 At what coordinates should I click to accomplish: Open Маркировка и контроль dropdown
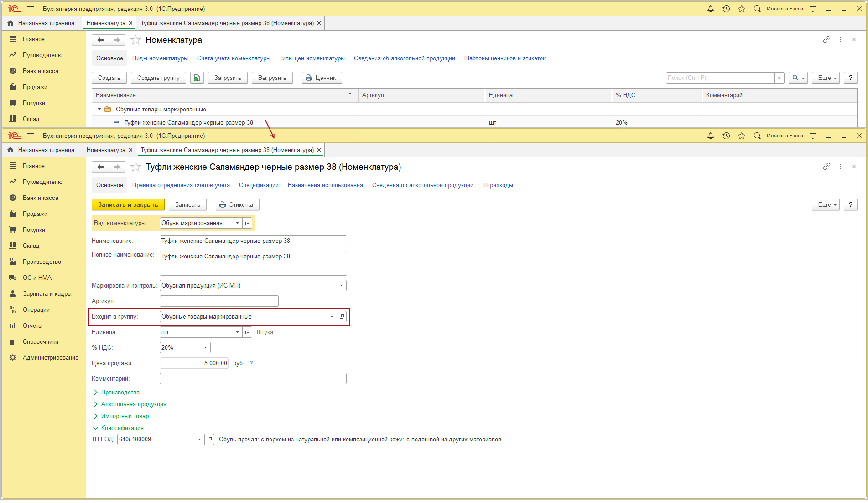point(342,285)
